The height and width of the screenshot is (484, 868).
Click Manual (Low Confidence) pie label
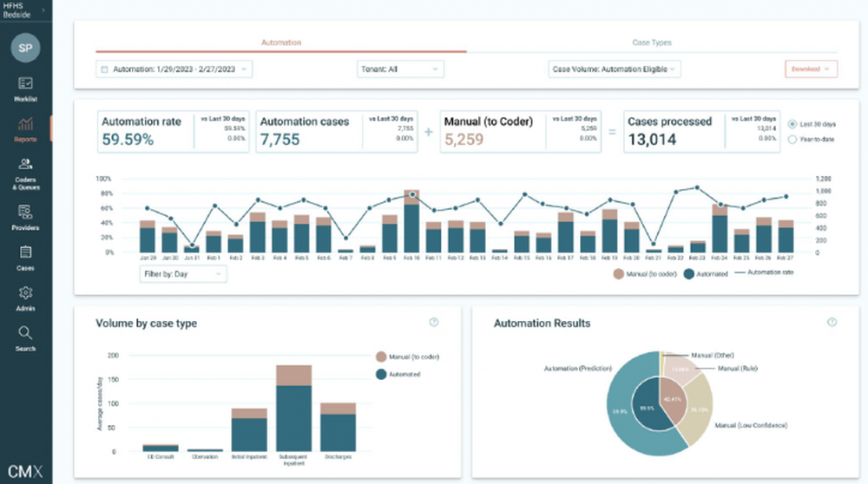751,425
